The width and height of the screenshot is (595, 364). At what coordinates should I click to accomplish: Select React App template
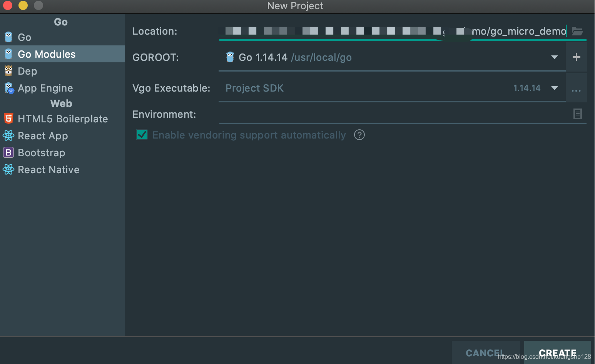pos(62,136)
